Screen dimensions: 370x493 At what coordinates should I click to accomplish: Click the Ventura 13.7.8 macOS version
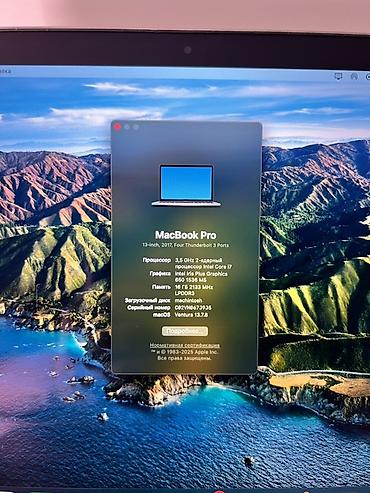coord(191,315)
